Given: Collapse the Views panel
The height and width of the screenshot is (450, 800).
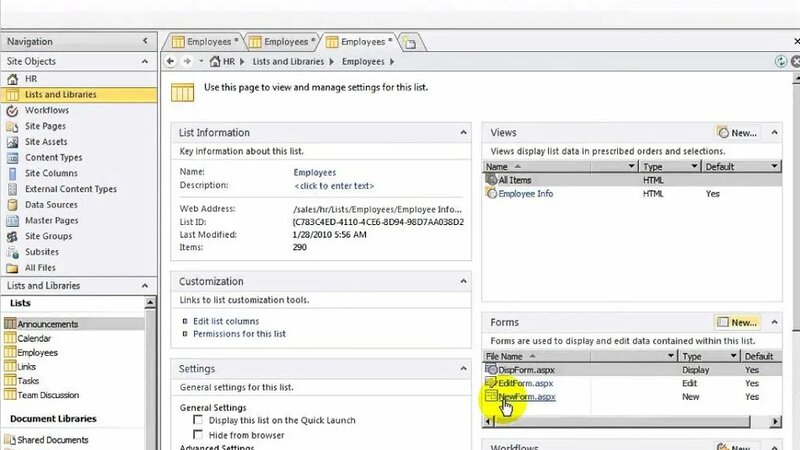Looking at the screenshot, I should (774, 133).
